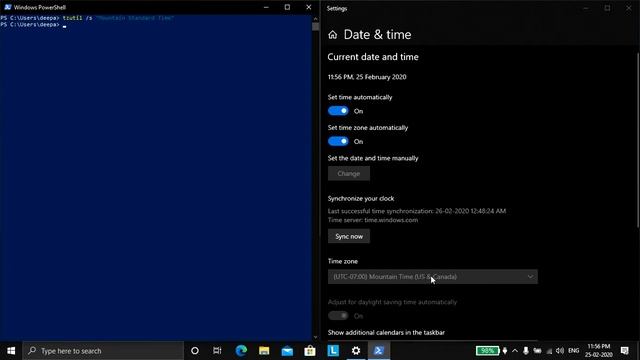Click the 98% battery indicator

pyautogui.click(x=487, y=351)
